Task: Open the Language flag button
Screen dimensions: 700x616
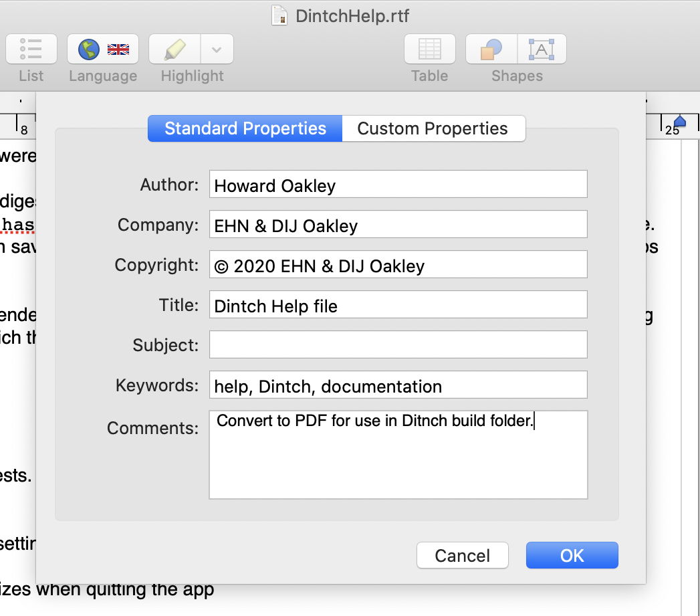Action: coord(103,49)
